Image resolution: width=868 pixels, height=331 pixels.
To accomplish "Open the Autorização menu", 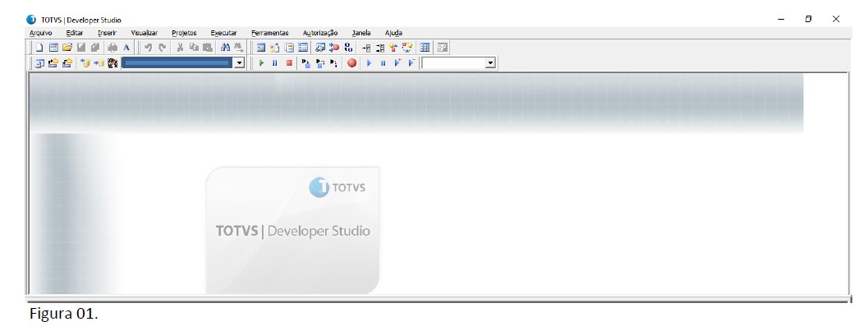I will (x=320, y=33).
